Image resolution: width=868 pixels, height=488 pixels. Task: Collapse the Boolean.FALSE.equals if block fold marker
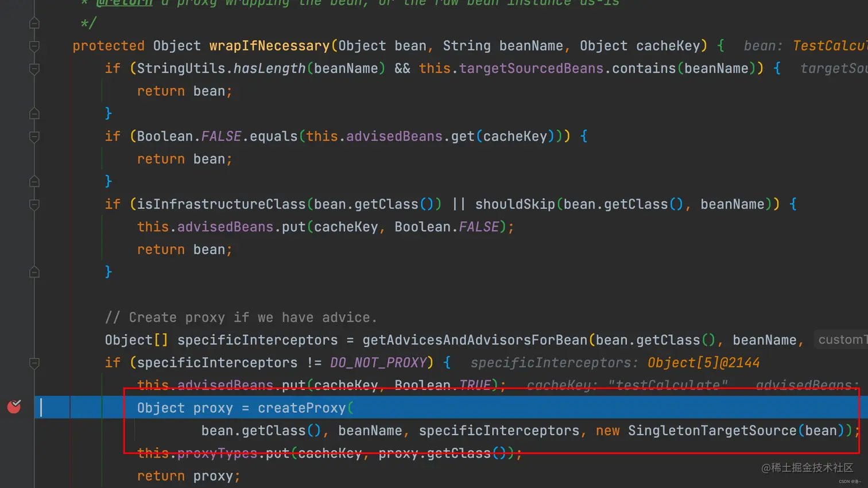click(x=34, y=137)
